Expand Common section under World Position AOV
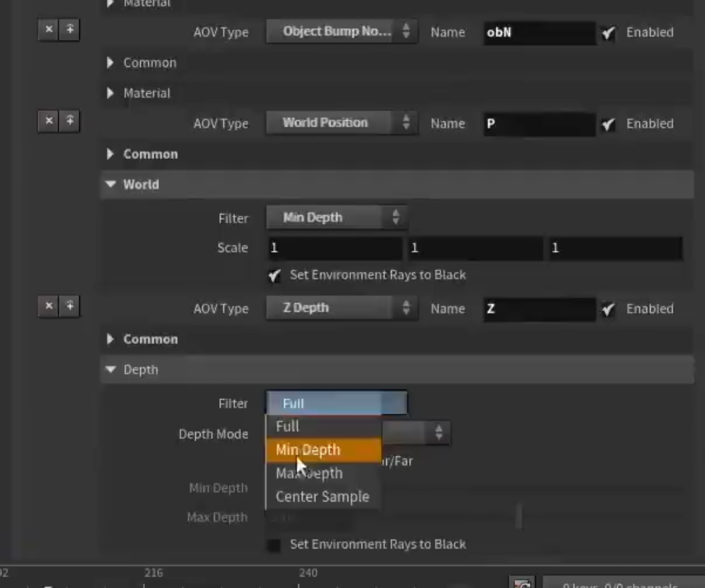705x588 pixels. pyautogui.click(x=111, y=154)
